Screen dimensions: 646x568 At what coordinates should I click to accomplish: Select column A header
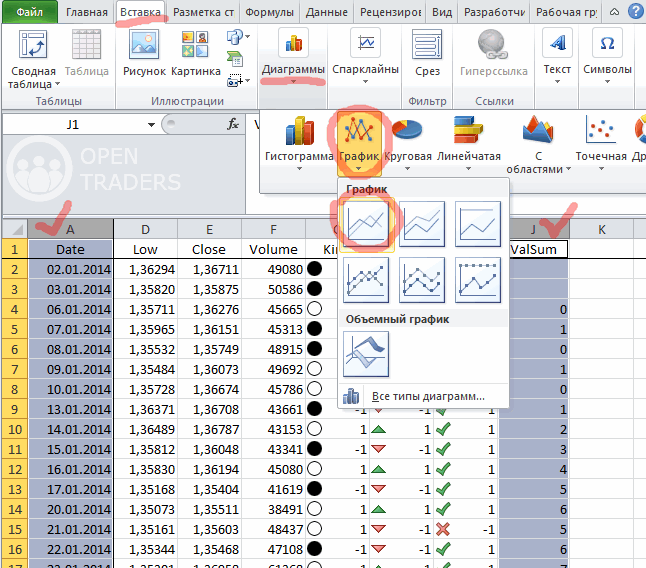tap(70, 229)
